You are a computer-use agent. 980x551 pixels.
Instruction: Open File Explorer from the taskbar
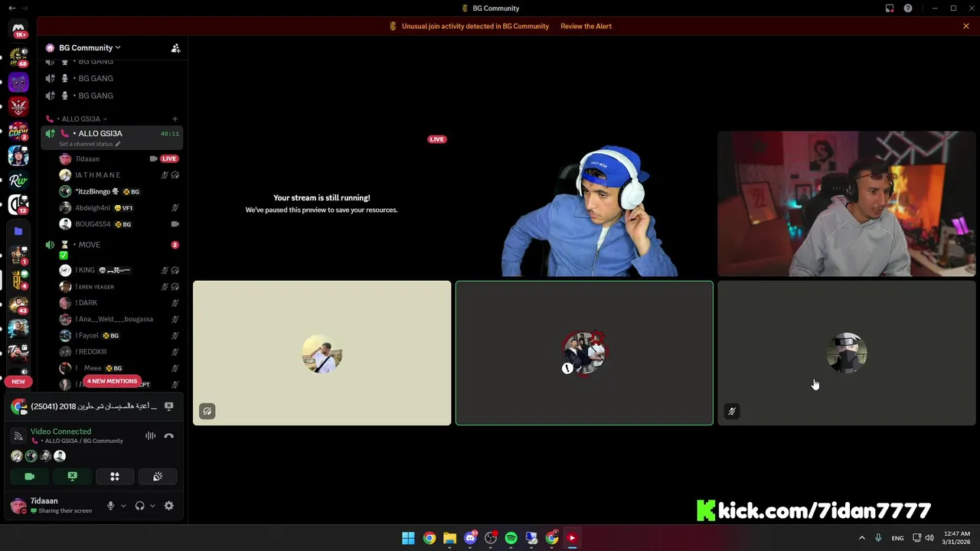point(449,538)
